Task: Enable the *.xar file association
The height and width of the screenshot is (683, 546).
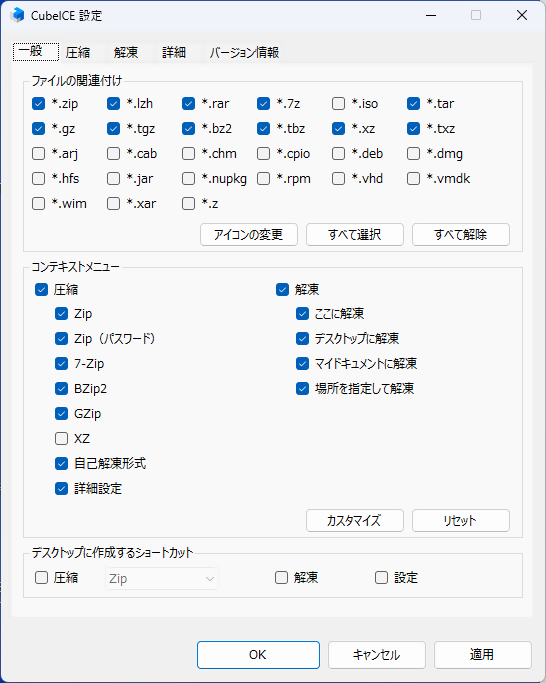Action: click(x=113, y=203)
